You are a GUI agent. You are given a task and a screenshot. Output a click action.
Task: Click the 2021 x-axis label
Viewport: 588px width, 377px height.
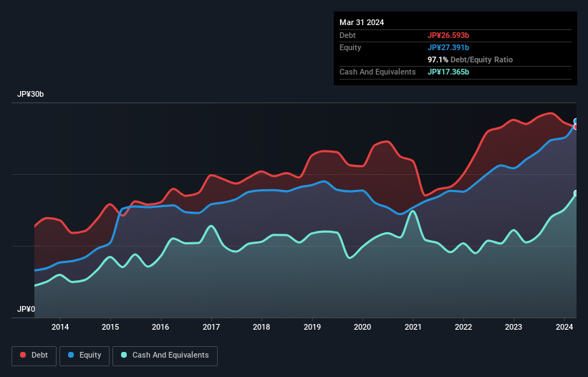(413, 327)
